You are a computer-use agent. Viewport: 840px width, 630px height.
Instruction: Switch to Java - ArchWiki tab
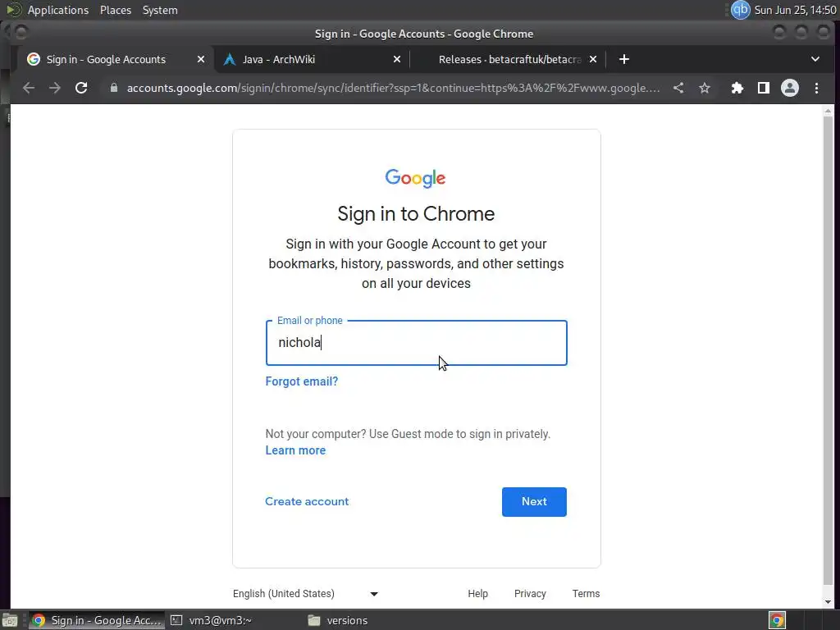tap(312, 59)
